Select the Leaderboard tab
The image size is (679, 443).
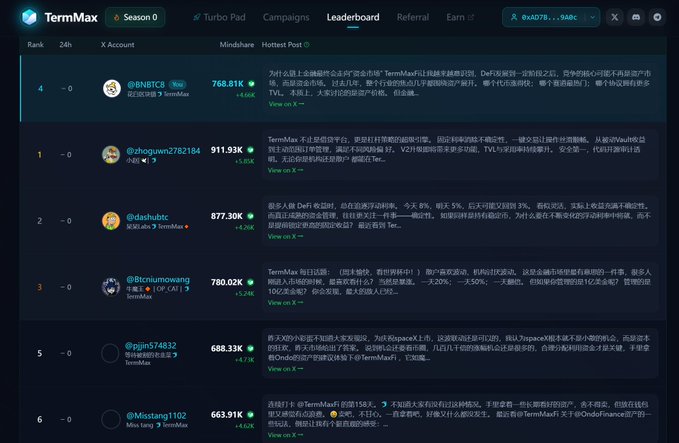(x=353, y=17)
